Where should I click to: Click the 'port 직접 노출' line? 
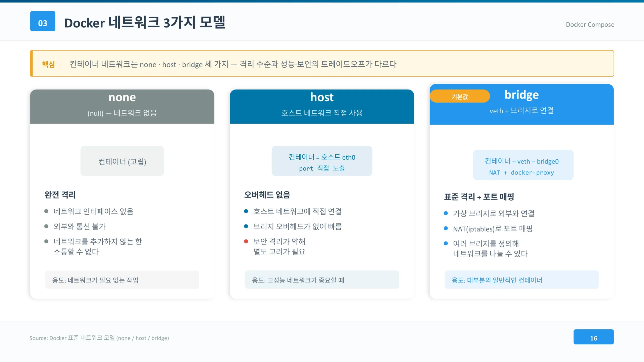(322, 168)
